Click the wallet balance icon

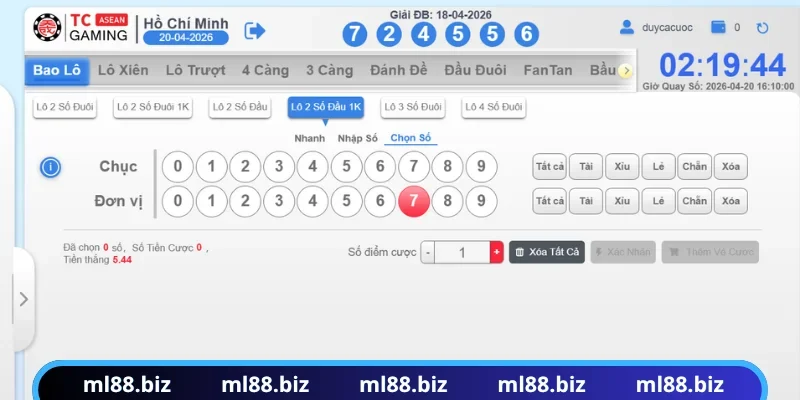[718, 27]
